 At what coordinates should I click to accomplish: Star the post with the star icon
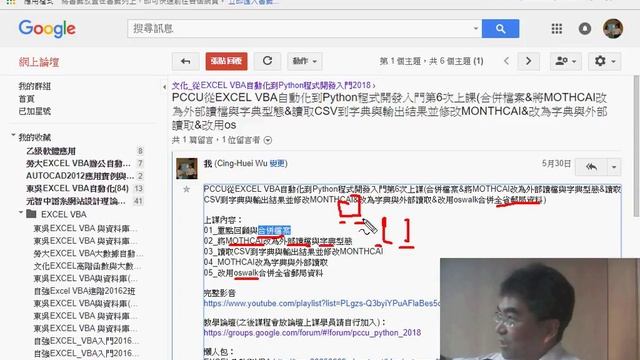click(x=187, y=189)
